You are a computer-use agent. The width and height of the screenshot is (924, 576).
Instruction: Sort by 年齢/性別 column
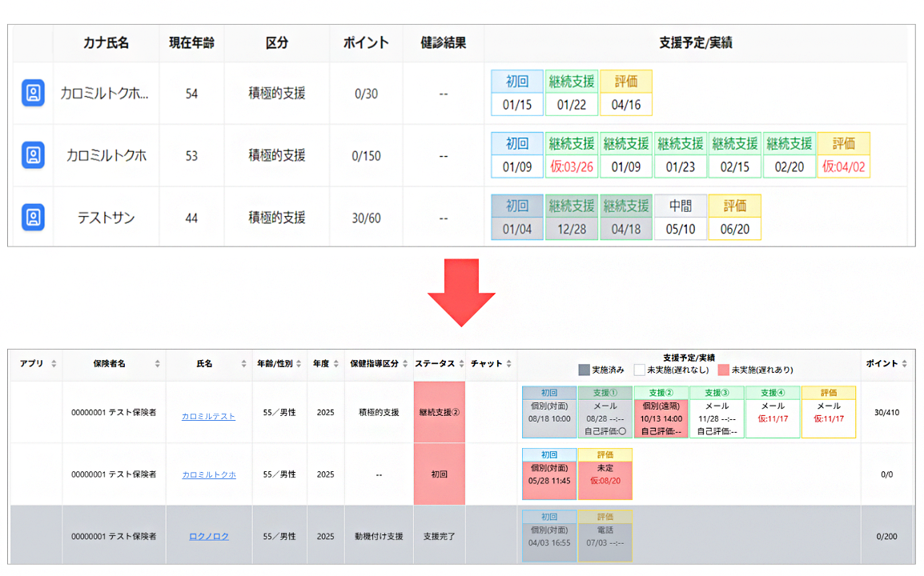tap(299, 364)
